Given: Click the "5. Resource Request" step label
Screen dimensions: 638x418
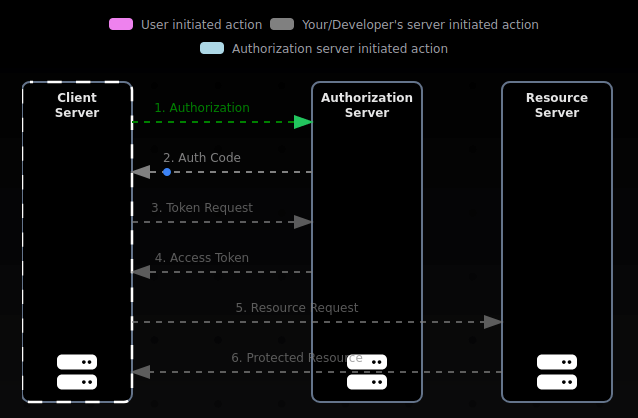Looking at the screenshot, I should 297,308.
